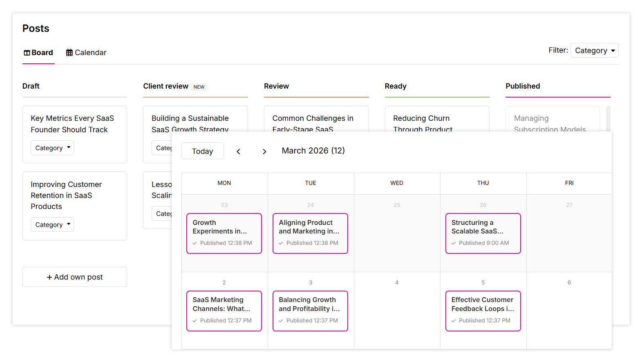Go to next month with right chevron
Image resolution: width=644 pixels, height=360 pixels.
264,151
